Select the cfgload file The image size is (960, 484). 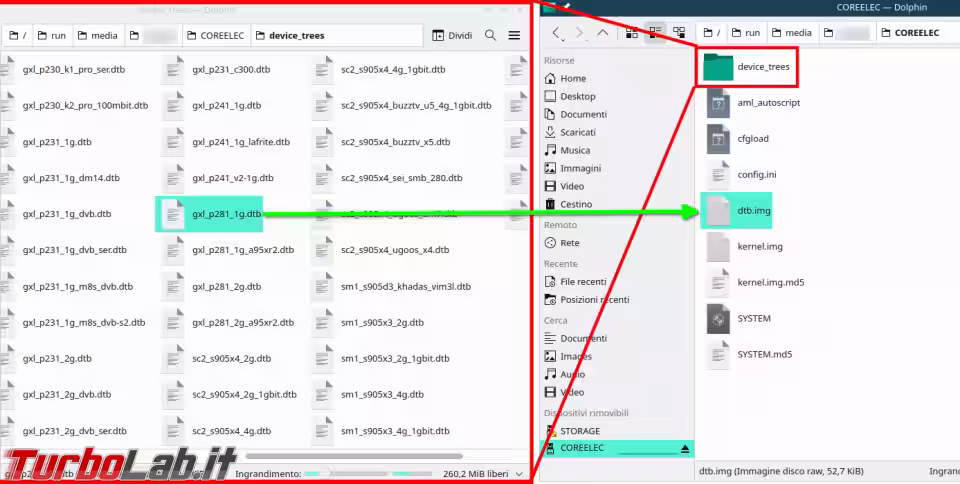738,139
